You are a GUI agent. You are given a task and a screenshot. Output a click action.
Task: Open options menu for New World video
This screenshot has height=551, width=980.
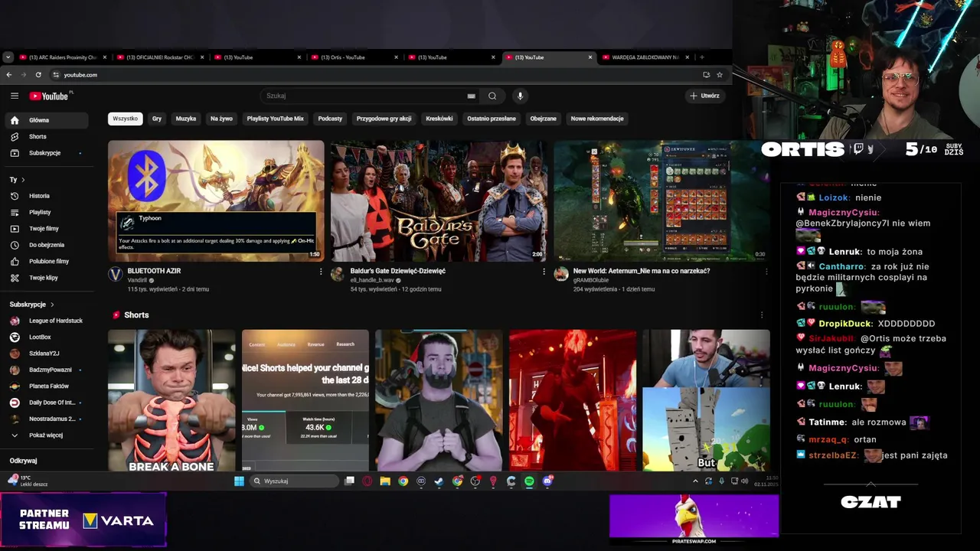pos(766,272)
